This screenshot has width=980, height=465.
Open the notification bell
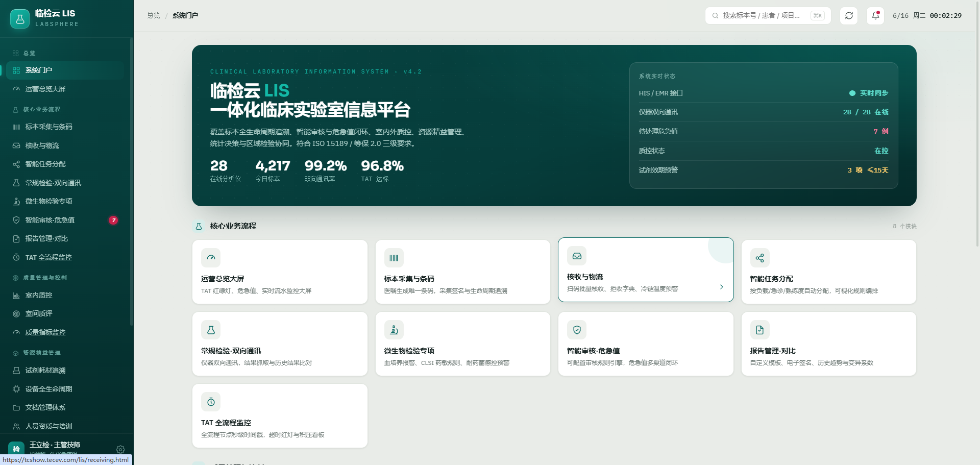(875, 16)
